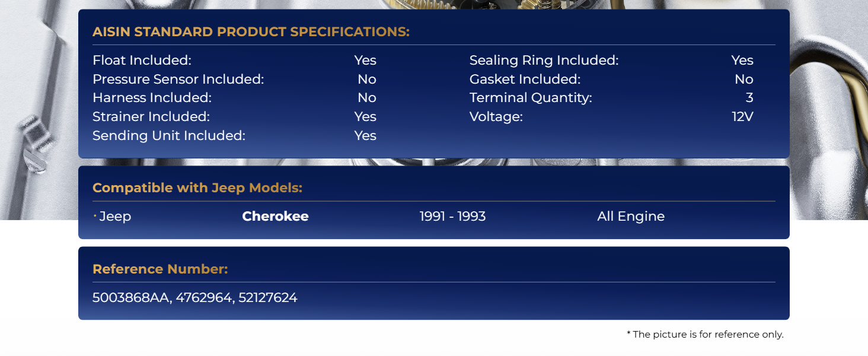Click the AISIN Standard Product Specifications heading

click(251, 32)
